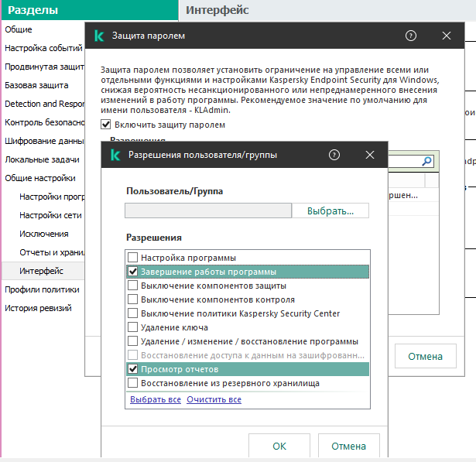This screenshot has width=476, height=462.
Task: Uncheck Завершение работы программы permission
Action: 132,272
